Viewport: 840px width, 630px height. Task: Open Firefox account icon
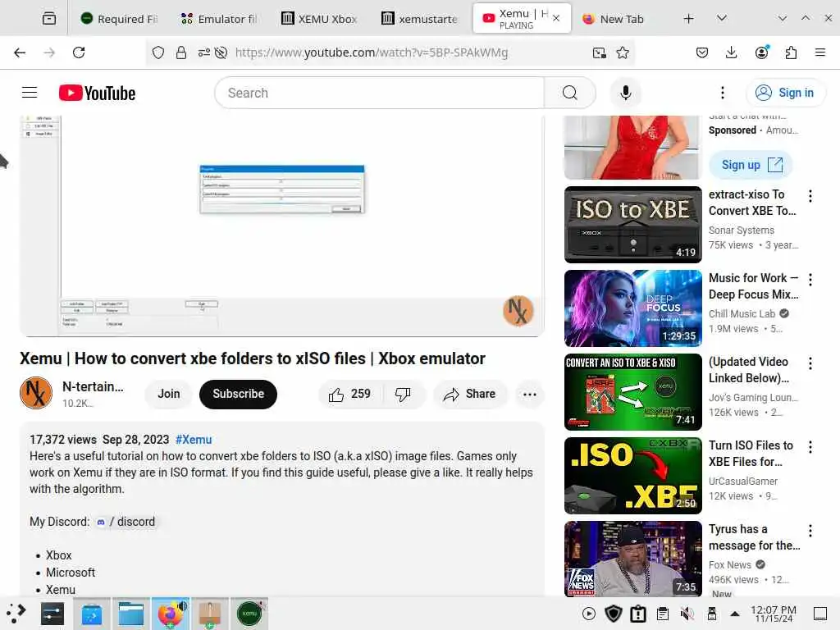coord(762,52)
